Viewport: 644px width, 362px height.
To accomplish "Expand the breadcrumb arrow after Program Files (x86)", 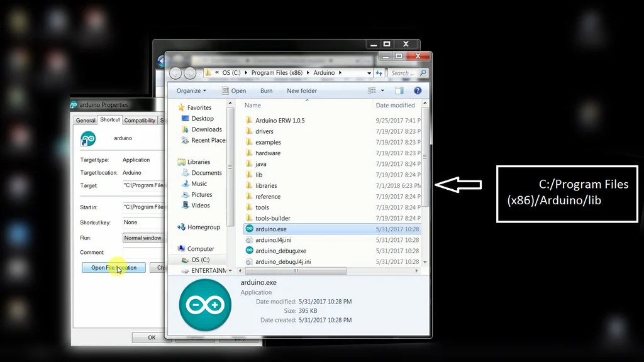I will [x=308, y=73].
